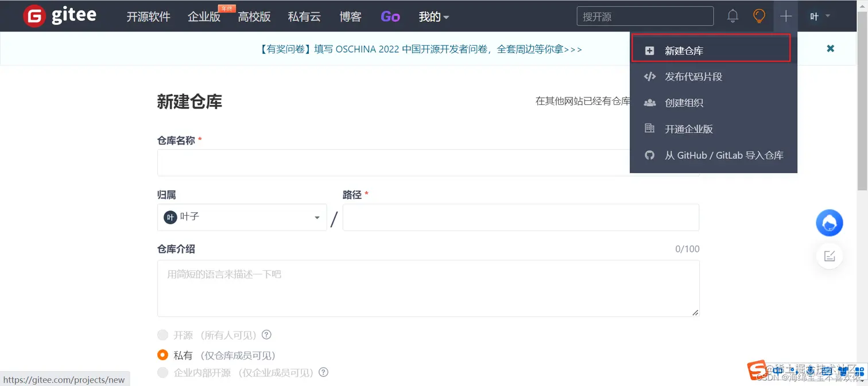Image resolution: width=868 pixels, height=386 pixels.
Task: Click the 开源 help question mark circle
Action: pyautogui.click(x=266, y=335)
